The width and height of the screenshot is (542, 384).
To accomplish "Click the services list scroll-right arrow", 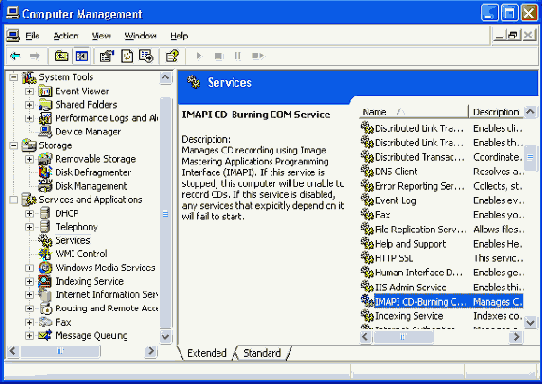I will (516, 336).
